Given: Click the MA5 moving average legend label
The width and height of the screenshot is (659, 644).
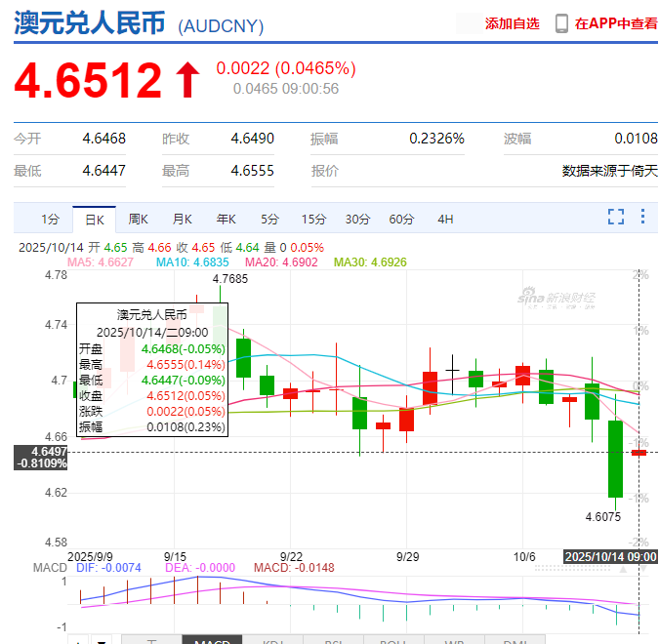Looking at the screenshot, I should 103,262.
